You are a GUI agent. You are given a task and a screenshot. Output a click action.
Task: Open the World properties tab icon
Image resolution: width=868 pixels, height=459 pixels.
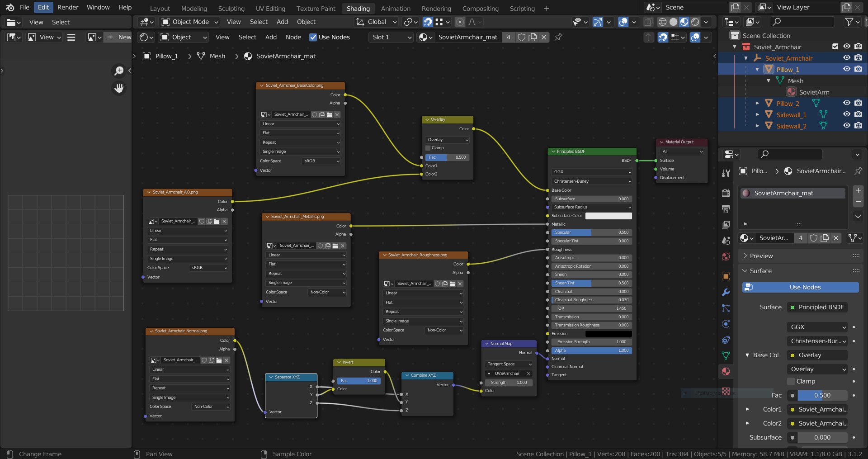pos(726,256)
